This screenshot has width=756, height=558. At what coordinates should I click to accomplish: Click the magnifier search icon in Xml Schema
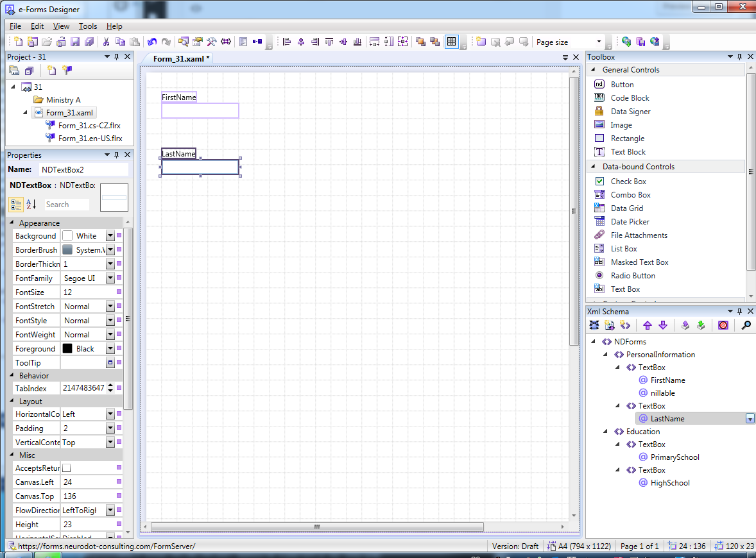coord(746,325)
